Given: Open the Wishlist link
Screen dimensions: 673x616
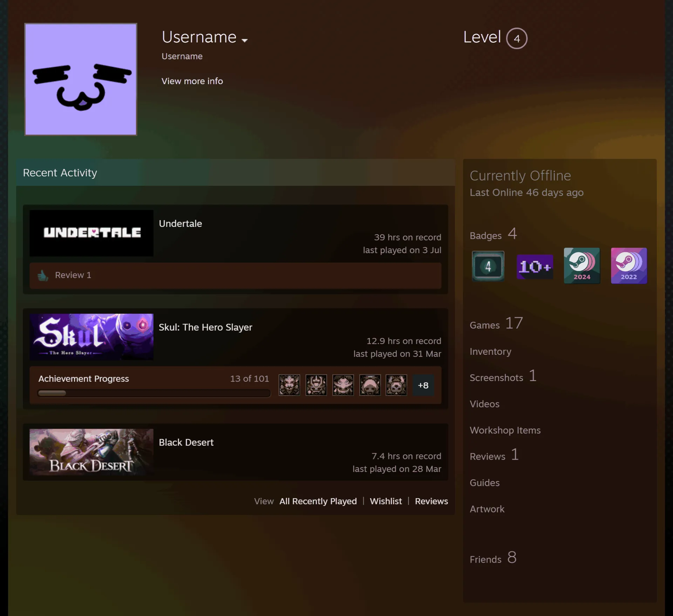Looking at the screenshot, I should coord(386,501).
